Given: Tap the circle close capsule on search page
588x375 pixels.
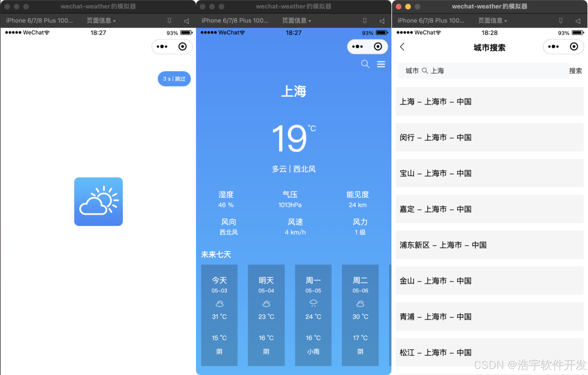Looking at the screenshot, I should coord(574,47).
